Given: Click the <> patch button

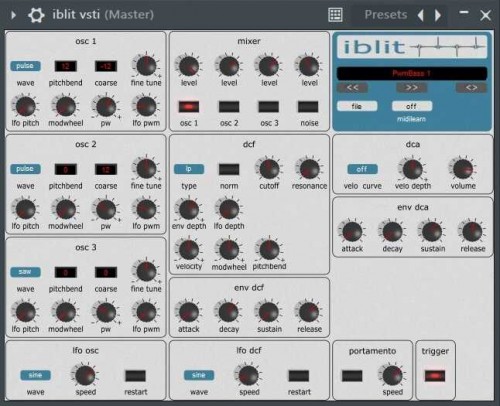Looking at the screenshot, I should pyautogui.click(x=471, y=88).
